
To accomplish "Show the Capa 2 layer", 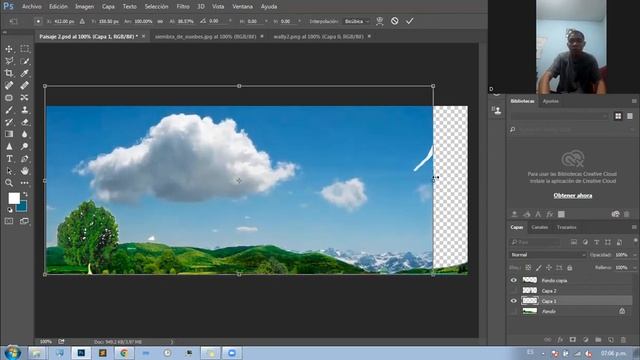I will pyautogui.click(x=513, y=291).
